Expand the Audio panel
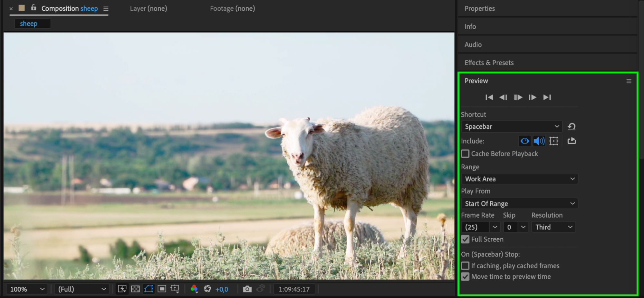 tap(473, 45)
